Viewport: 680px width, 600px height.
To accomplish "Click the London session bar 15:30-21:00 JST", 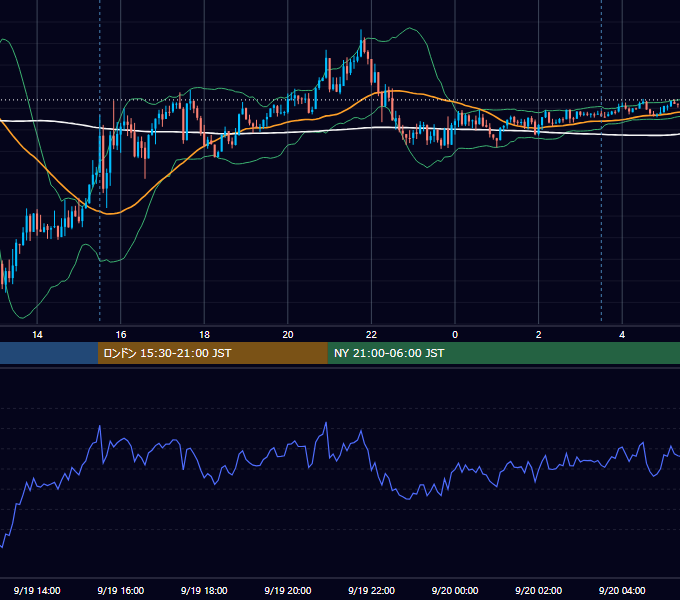I will [x=212, y=353].
